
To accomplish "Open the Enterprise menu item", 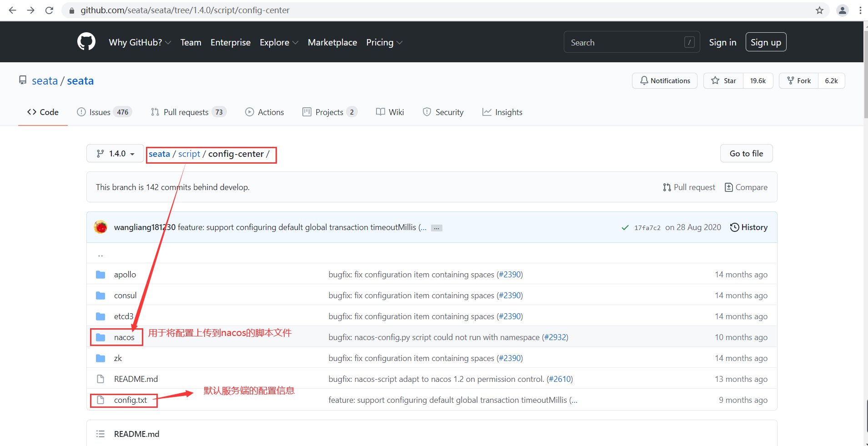I will 231,42.
